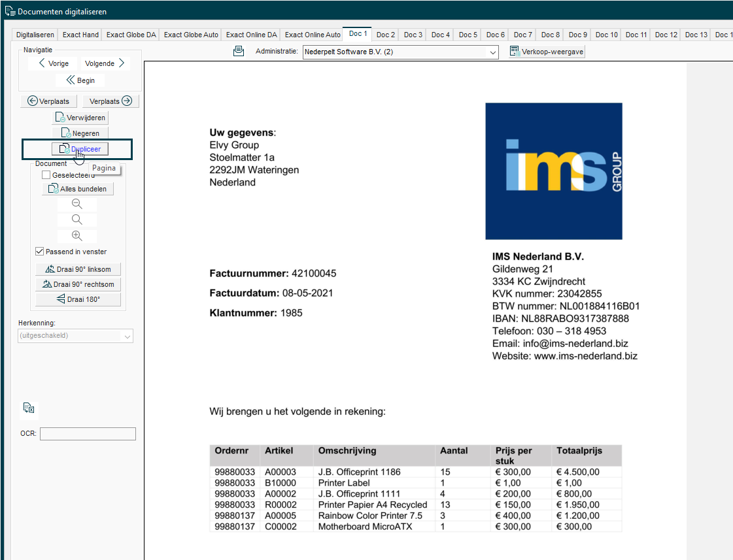Screen dimensions: 733x560
Task: Click the print icon beside Administratie
Action: point(239,51)
